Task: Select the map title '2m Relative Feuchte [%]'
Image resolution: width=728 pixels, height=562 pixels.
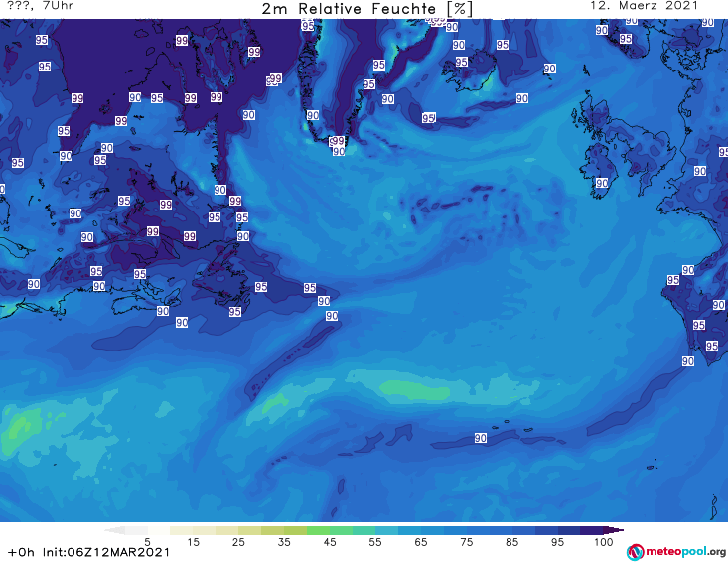Action: tap(367, 9)
